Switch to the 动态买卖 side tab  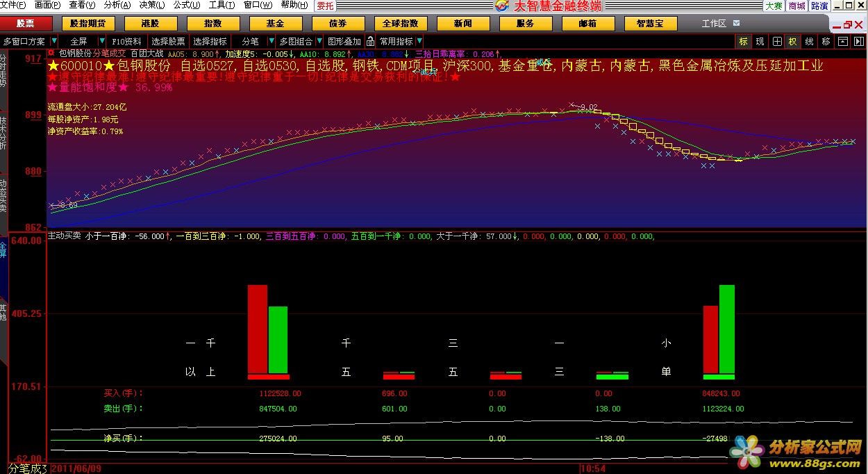(3, 196)
